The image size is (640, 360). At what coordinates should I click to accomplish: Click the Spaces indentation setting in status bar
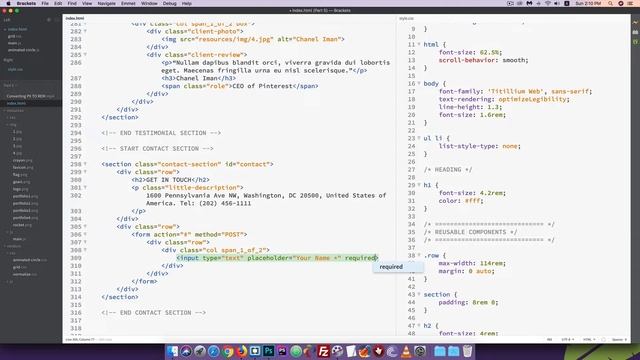click(x=618, y=340)
